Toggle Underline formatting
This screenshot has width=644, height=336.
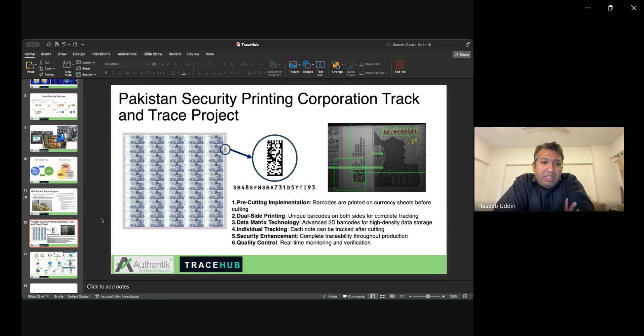point(120,73)
